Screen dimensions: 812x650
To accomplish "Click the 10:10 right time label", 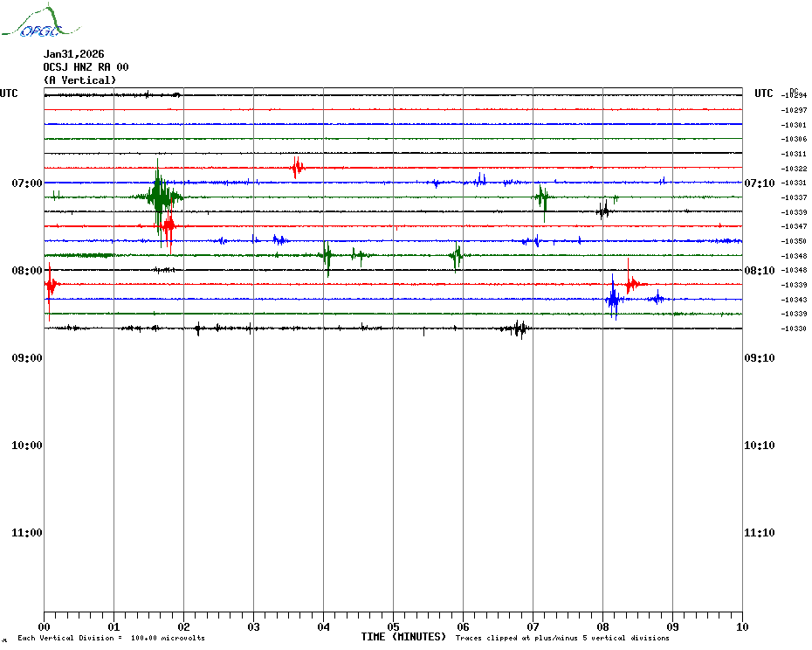I will [759, 445].
